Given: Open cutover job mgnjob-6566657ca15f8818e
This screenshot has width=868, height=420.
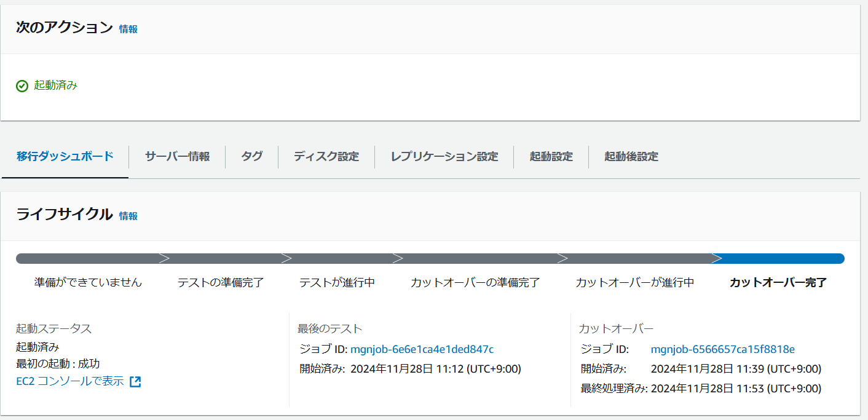Looking at the screenshot, I should [723, 349].
